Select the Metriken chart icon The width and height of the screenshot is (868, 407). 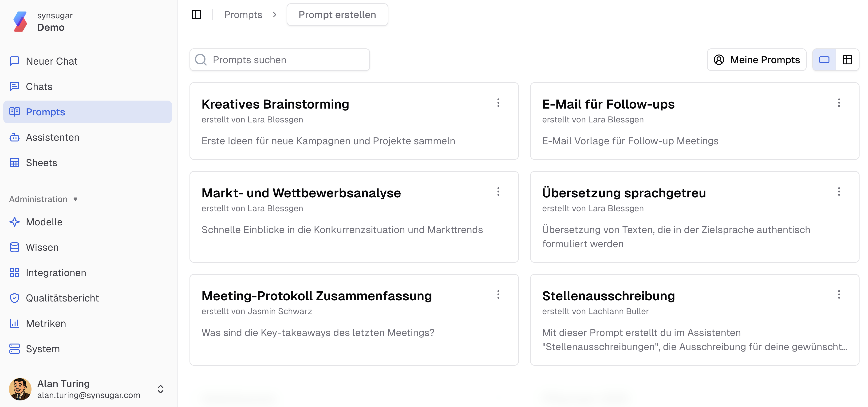pyautogui.click(x=15, y=323)
